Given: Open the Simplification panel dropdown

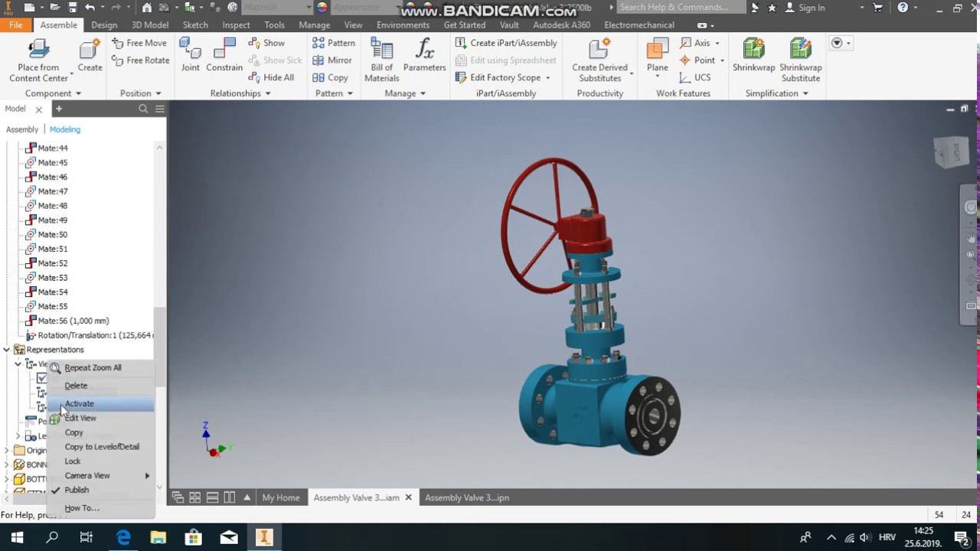Looking at the screenshot, I should coord(805,93).
